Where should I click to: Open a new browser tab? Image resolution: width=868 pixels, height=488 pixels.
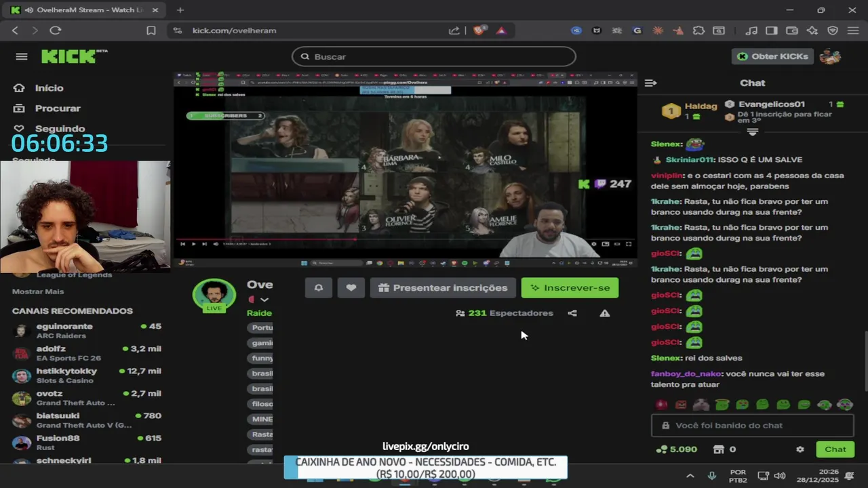[180, 10]
